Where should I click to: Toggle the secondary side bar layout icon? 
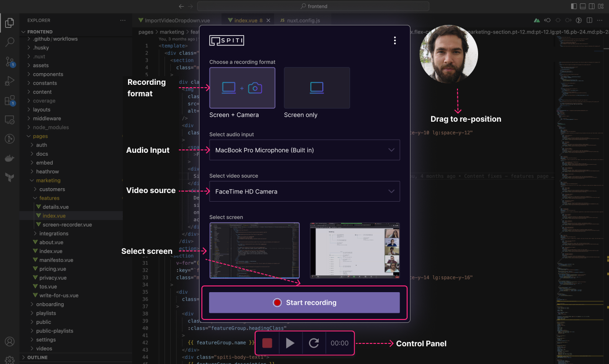pos(592,6)
